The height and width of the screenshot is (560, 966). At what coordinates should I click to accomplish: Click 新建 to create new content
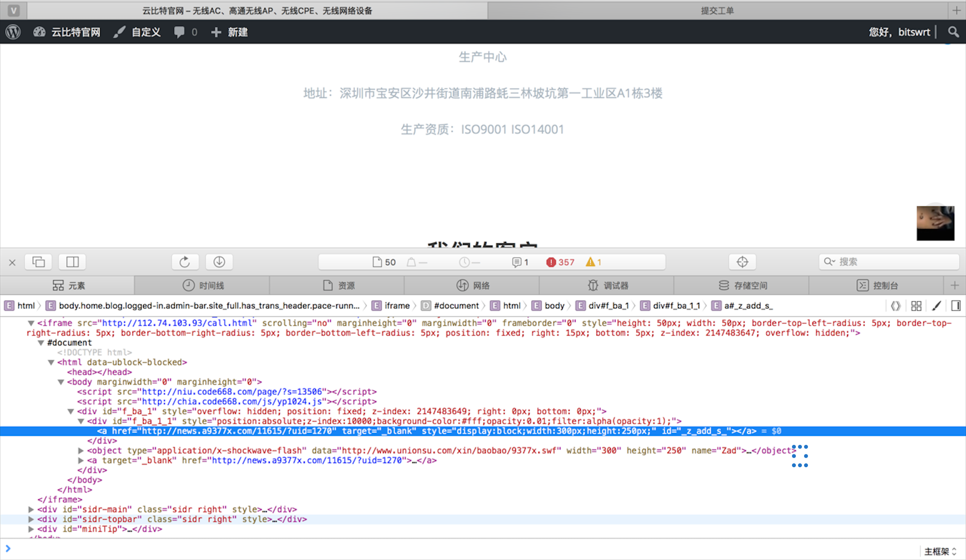(x=229, y=32)
